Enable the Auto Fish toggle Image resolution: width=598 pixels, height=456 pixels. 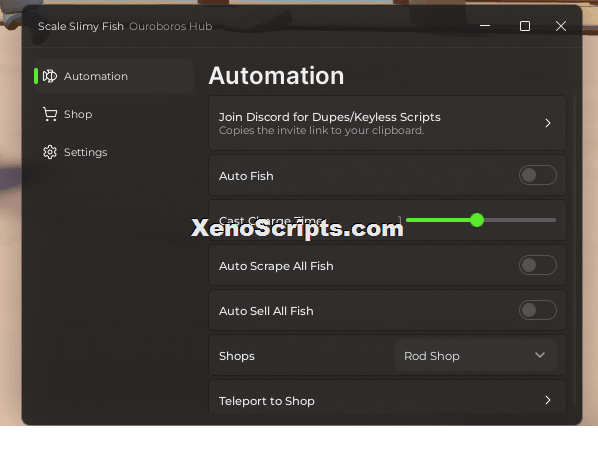click(538, 175)
